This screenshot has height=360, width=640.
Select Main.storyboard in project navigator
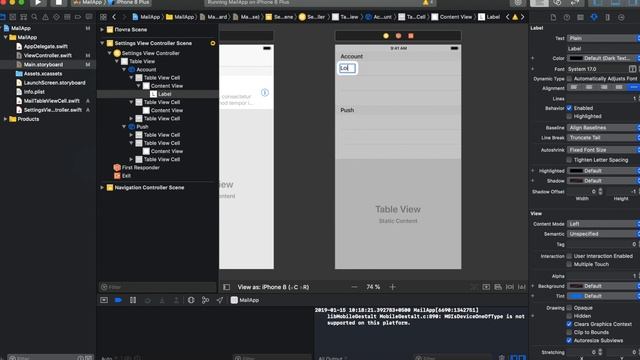(43, 64)
